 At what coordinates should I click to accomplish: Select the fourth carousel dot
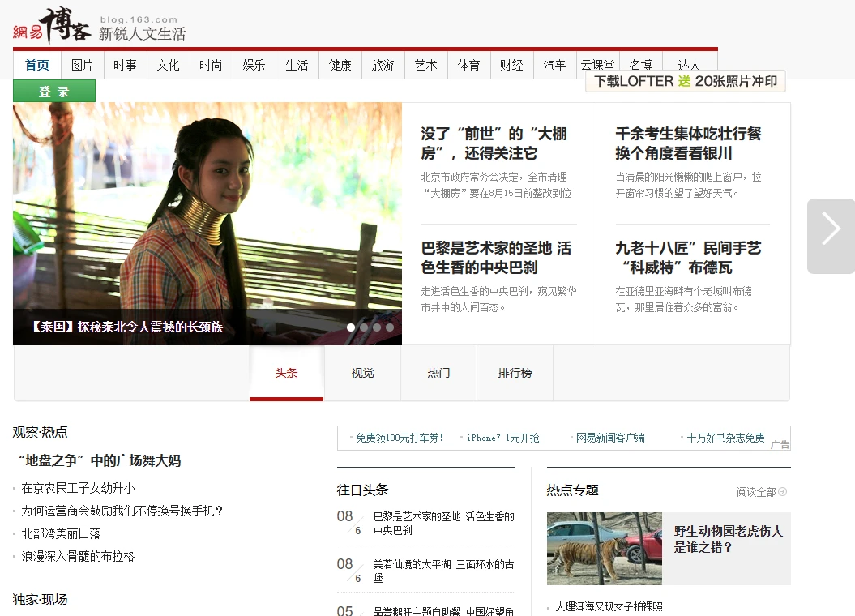[x=390, y=327]
